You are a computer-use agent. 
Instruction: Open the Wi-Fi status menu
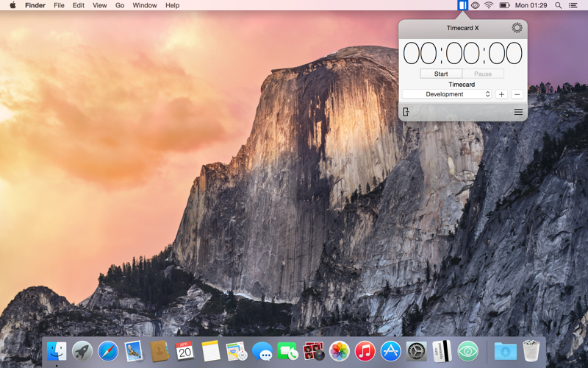(489, 5)
